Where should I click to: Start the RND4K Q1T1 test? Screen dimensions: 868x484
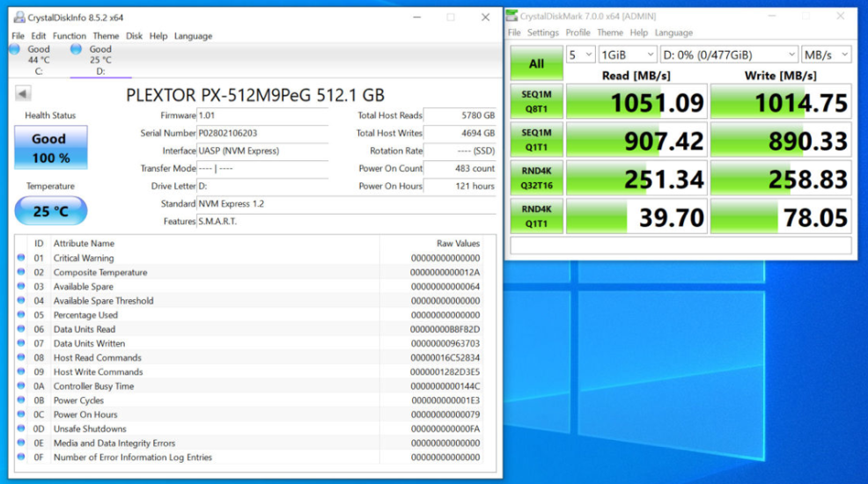click(536, 216)
